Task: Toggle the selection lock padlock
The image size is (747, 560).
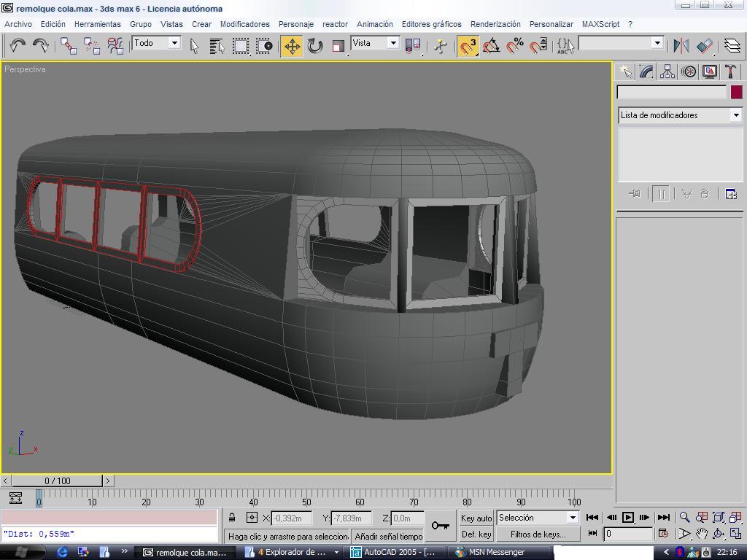Action: tap(232, 518)
